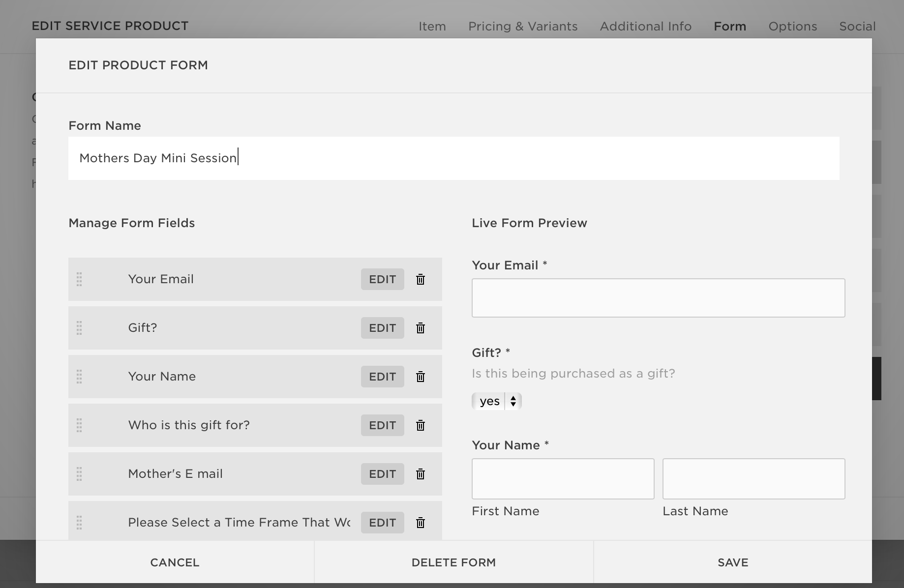Trash the 'Please Select a Time Frame' field
The image size is (904, 588).
click(x=421, y=523)
